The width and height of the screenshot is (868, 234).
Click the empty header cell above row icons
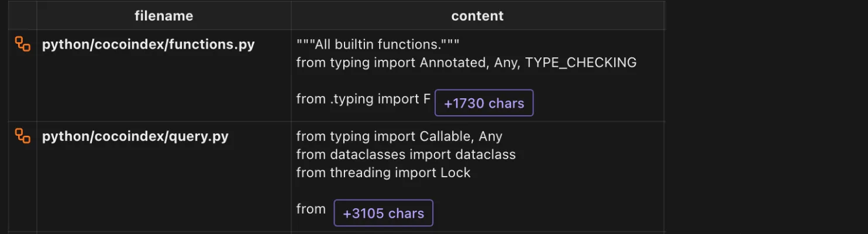(22, 16)
